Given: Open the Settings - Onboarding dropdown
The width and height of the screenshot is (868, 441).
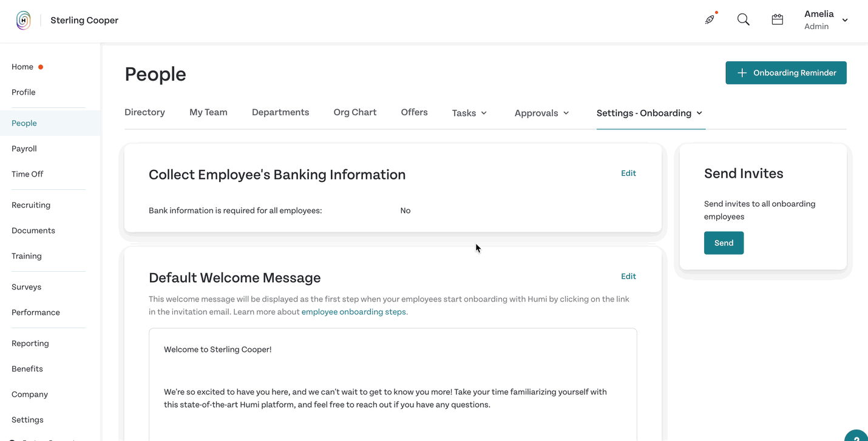Looking at the screenshot, I should [x=649, y=113].
